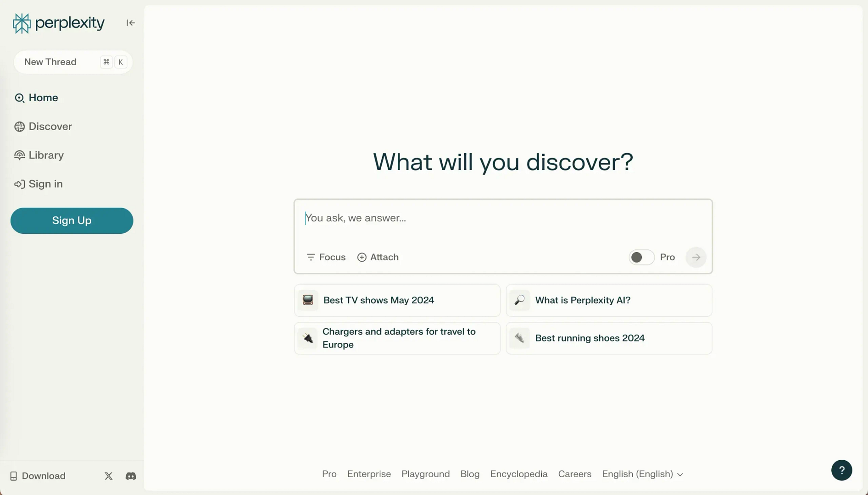Click the running shoe emoji icon

coord(519,338)
